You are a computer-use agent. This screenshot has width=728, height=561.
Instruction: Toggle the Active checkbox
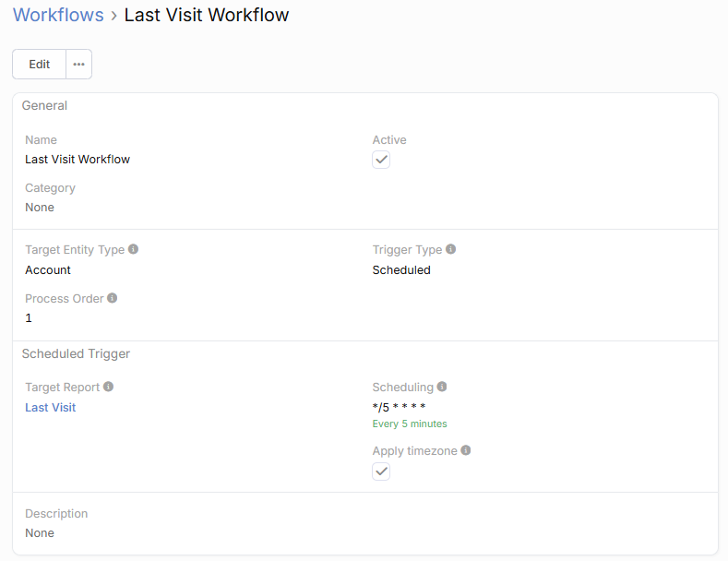(381, 160)
